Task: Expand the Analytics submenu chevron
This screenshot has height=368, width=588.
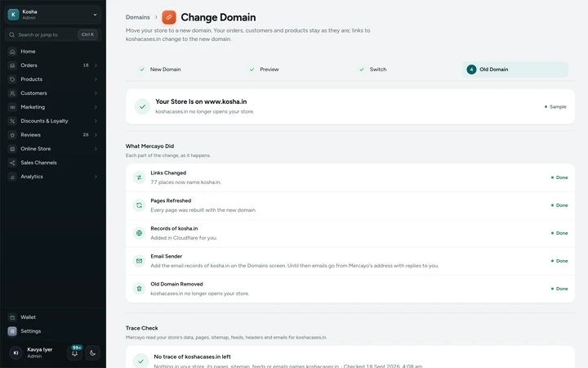Action: (96, 177)
